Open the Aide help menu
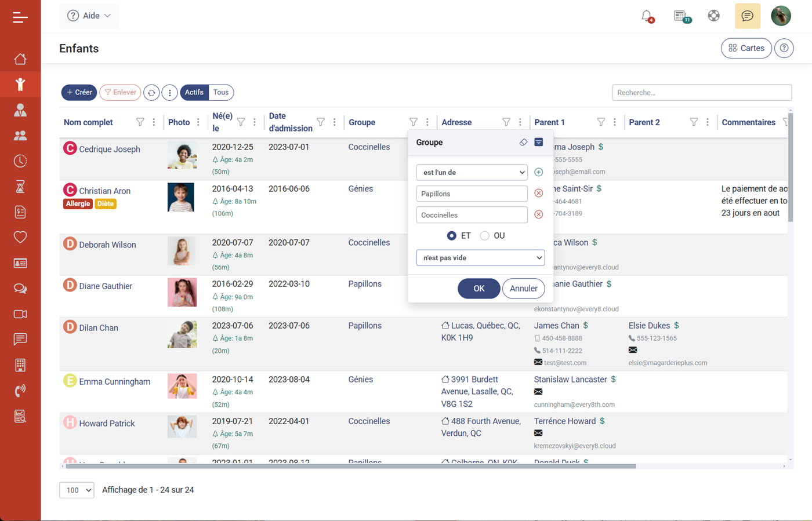Screen dimensions: 812x521 pos(89,16)
